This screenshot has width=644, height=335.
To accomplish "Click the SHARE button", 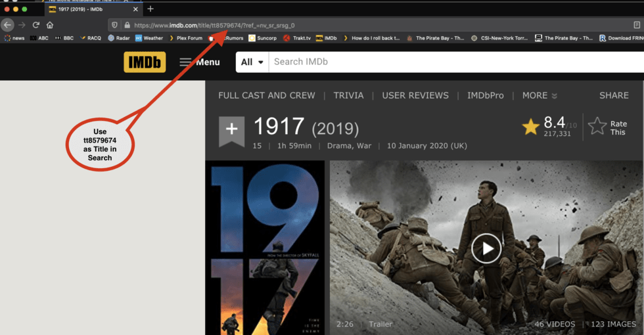I will click(614, 95).
